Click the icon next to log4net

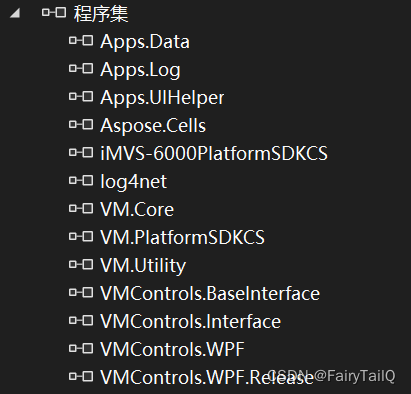pos(81,181)
